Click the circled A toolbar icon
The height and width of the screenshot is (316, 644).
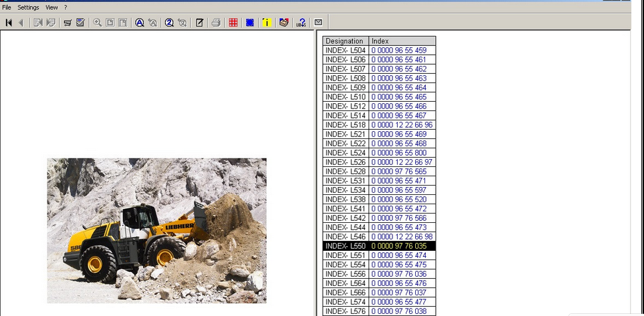tap(140, 23)
